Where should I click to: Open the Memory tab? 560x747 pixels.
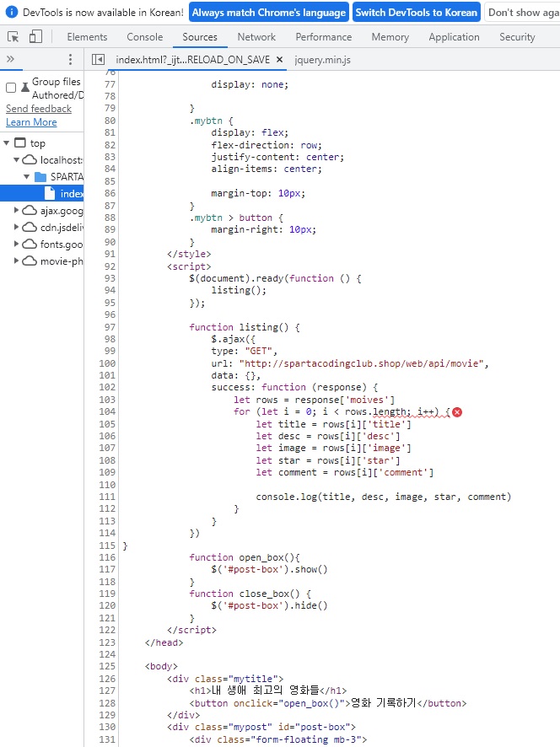coord(390,37)
